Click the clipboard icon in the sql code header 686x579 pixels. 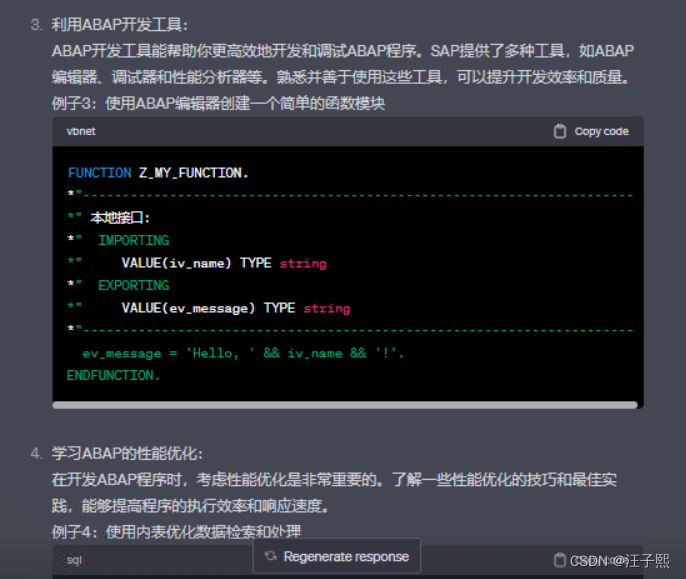tap(560, 560)
